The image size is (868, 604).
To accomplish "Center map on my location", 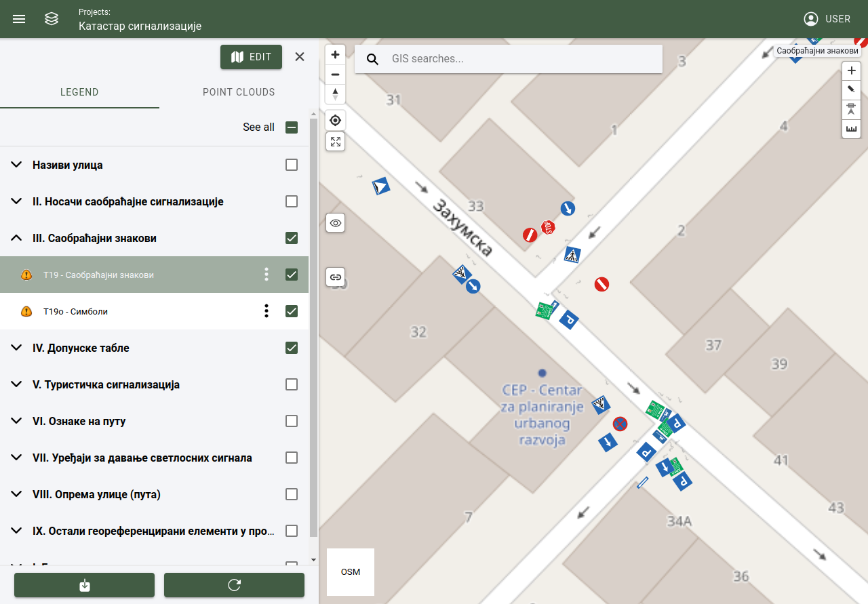I will 335,121.
